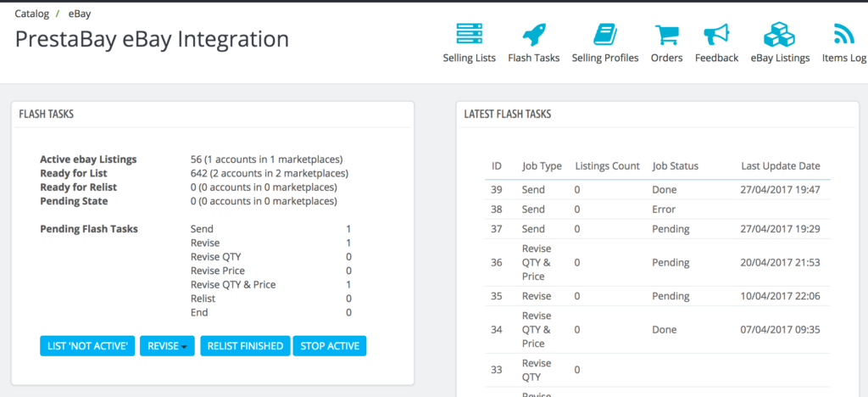Open Orders shopping cart icon

666,34
